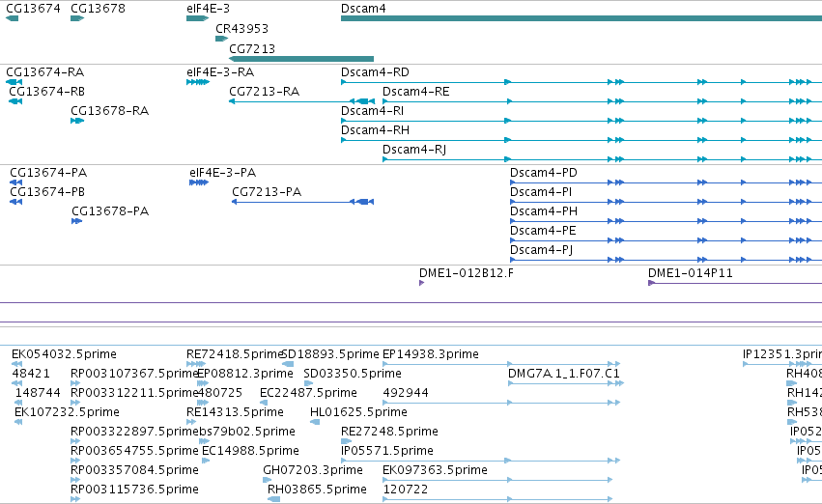Select EST RH03865.5prime
This screenshot has height=504, width=822.
(x=273, y=499)
